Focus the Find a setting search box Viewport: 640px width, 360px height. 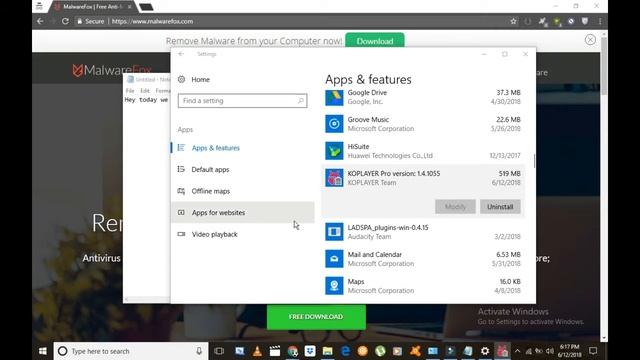[242, 101]
